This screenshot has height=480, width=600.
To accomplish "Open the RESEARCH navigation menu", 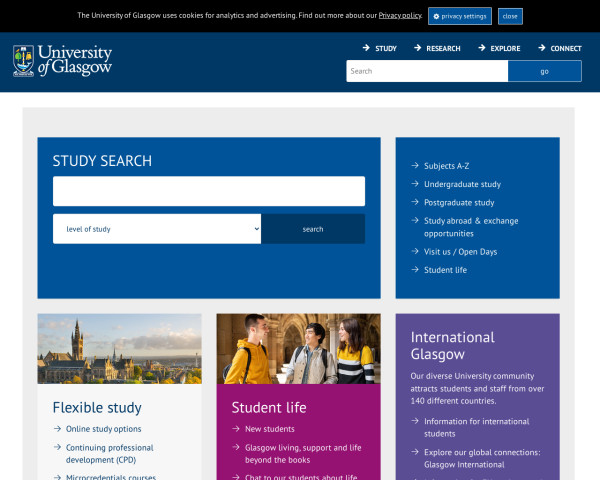I will (x=443, y=49).
